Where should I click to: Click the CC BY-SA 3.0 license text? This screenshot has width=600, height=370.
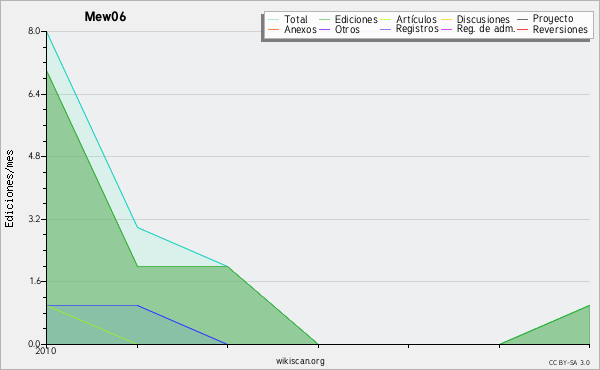point(569,363)
